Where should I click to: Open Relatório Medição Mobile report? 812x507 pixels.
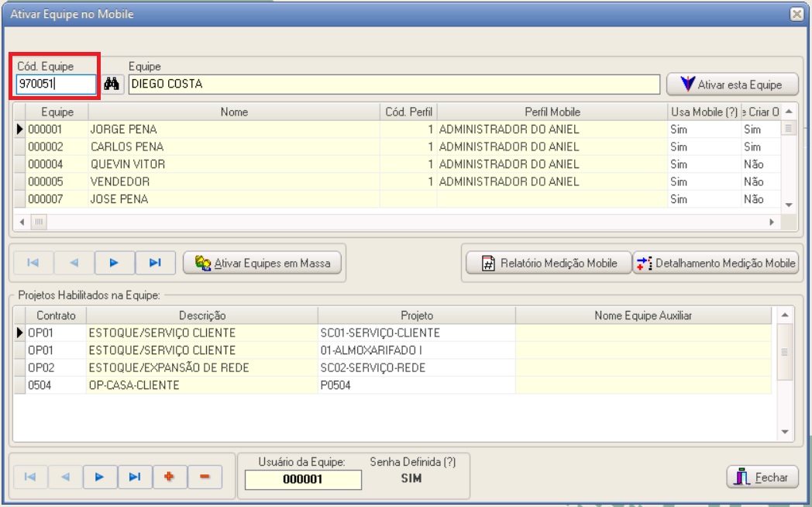tap(548, 264)
